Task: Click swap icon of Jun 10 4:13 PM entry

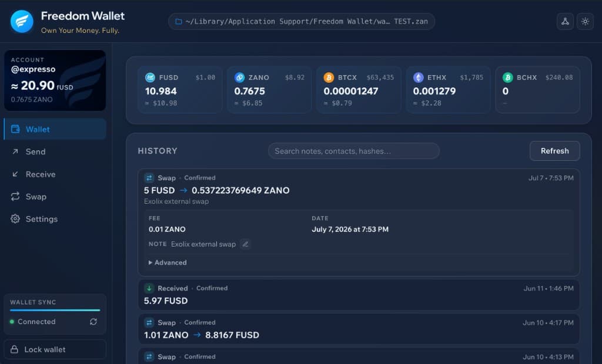Action: click(x=149, y=357)
